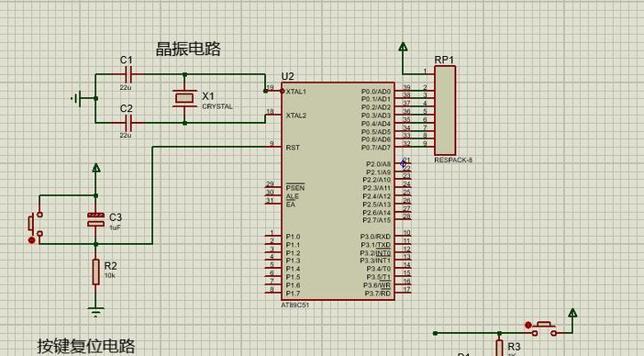Viewport: 644px width, 356px height.
Task: Click the C1 reference label
Action: click(x=126, y=61)
